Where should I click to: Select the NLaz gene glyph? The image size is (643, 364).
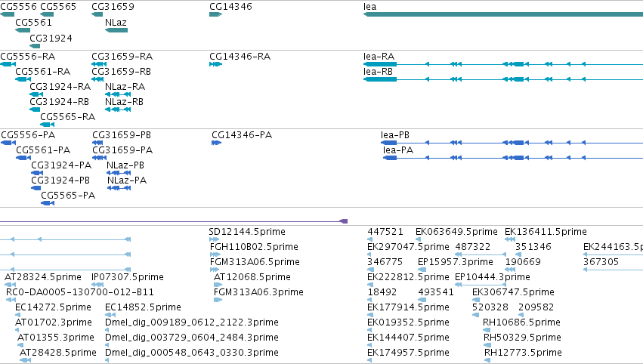tap(116, 30)
